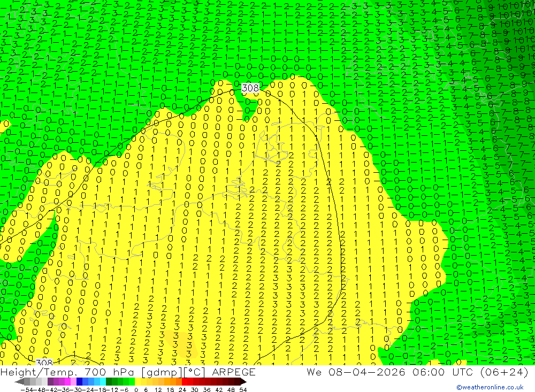
Task: Click the legend value label 54
Action: [x=243, y=390]
